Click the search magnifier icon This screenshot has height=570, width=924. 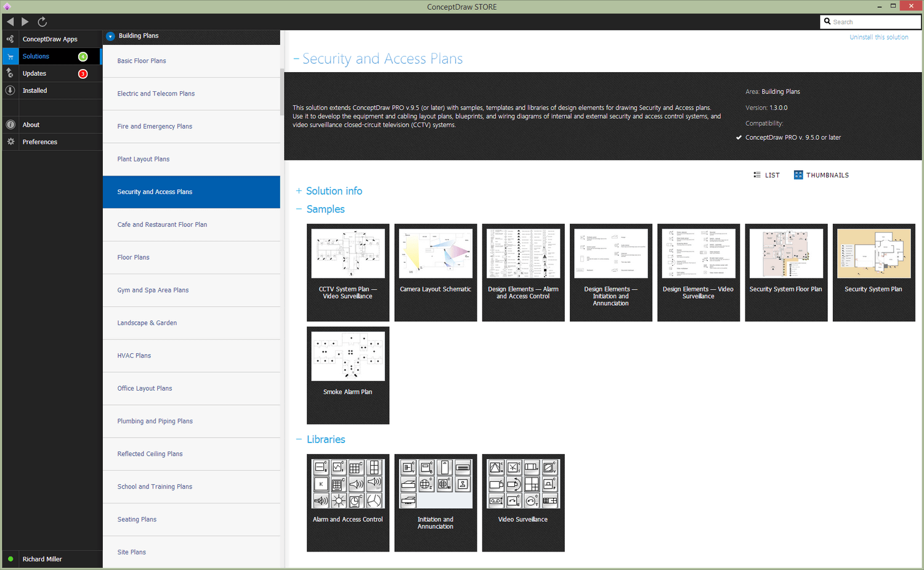pos(827,22)
